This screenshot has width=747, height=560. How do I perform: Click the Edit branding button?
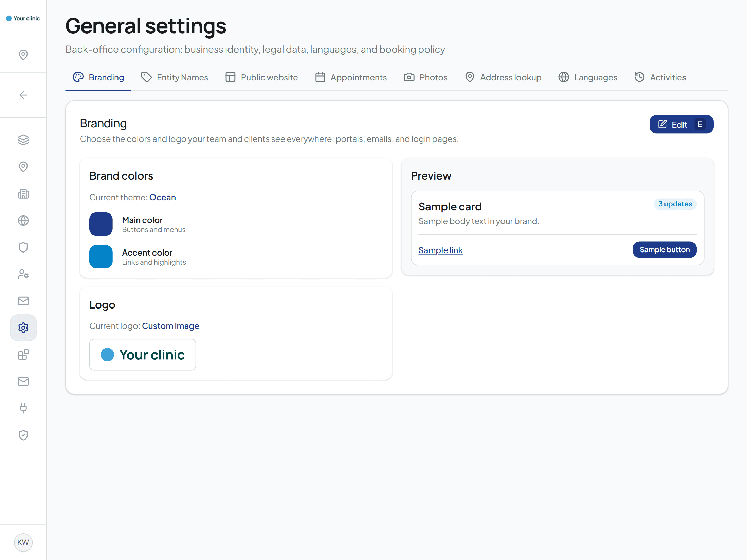681,124
